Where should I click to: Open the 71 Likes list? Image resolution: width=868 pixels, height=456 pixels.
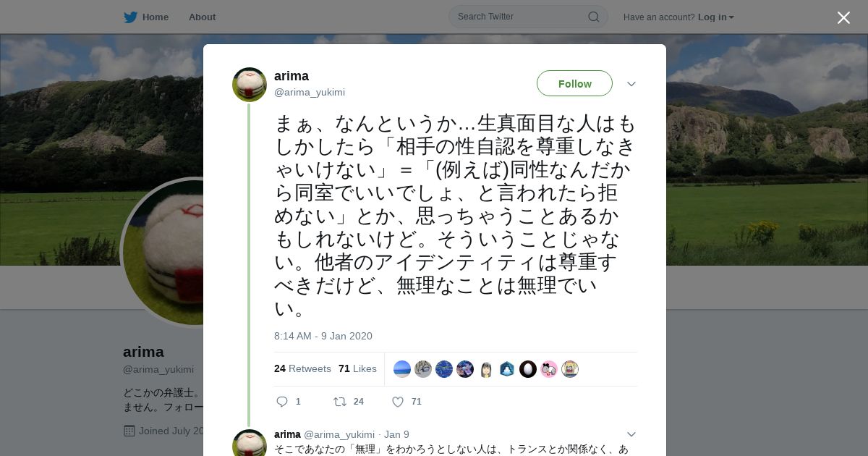pos(357,368)
